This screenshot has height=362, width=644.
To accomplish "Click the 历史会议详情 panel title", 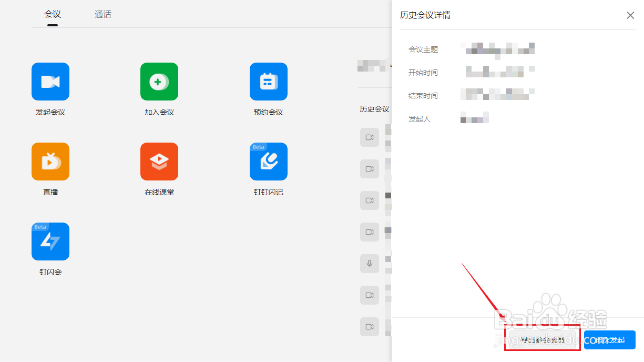I will tap(425, 15).
